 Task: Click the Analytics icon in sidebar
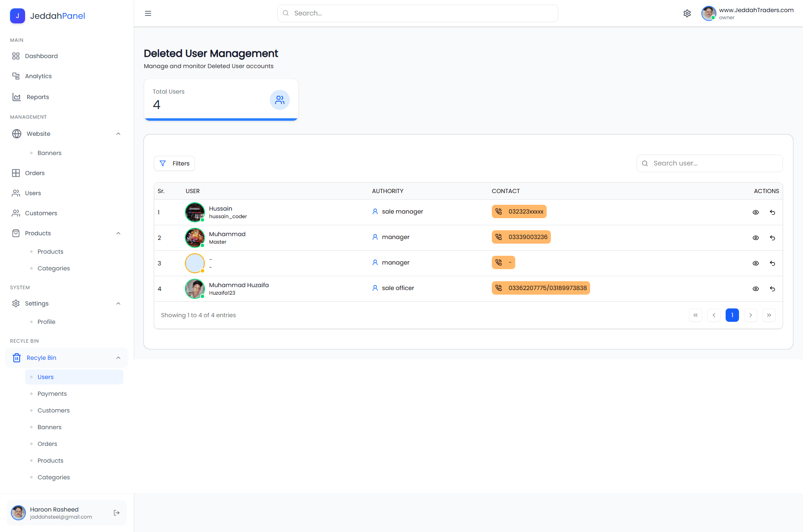click(x=16, y=76)
